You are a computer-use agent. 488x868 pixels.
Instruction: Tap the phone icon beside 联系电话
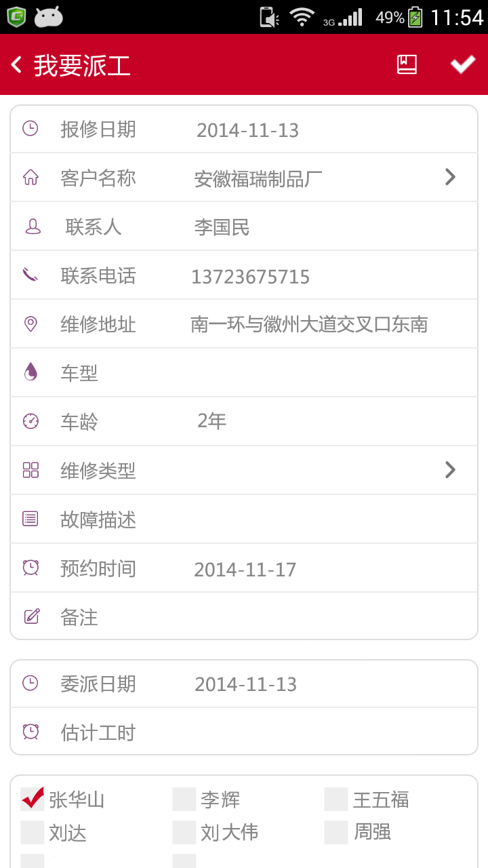click(x=30, y=275)
